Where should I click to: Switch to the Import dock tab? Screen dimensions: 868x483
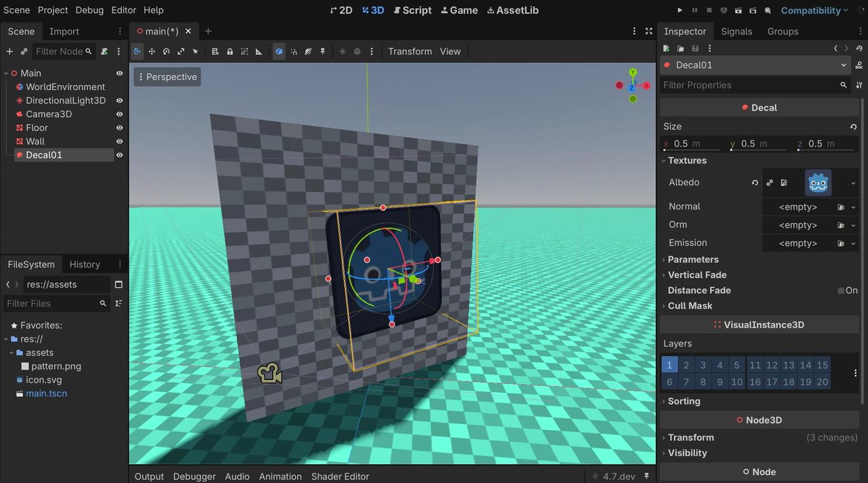pos(64,31)
